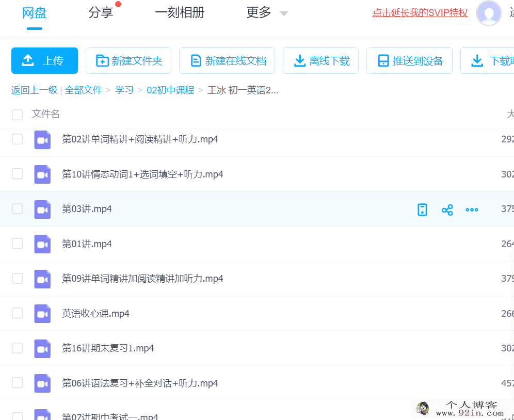Viewport: 514px width, 420px height.
Task: Check the box for 第16讲期末复习1.mp4
Action: tap(18, 348)
